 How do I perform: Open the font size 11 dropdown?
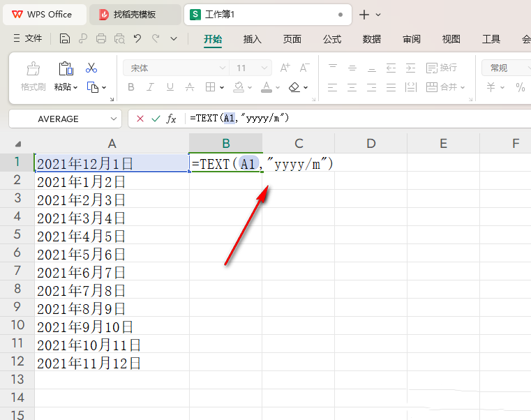[264, 68]
